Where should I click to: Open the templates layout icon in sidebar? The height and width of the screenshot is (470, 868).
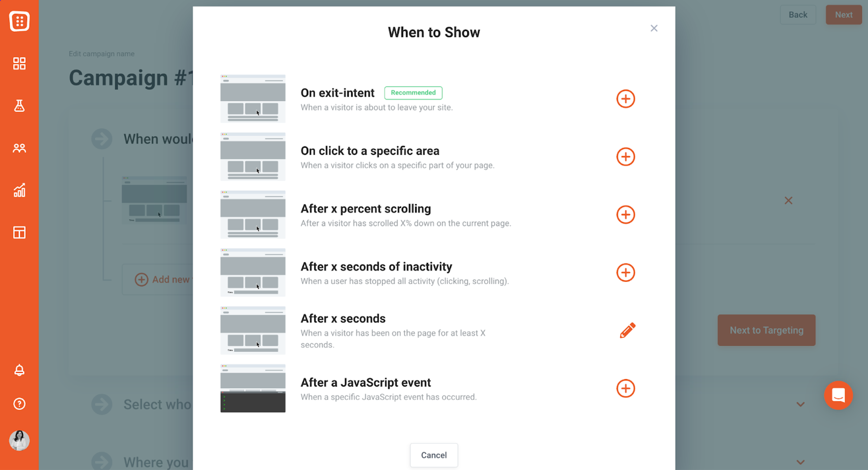click(x=19, y=232)
